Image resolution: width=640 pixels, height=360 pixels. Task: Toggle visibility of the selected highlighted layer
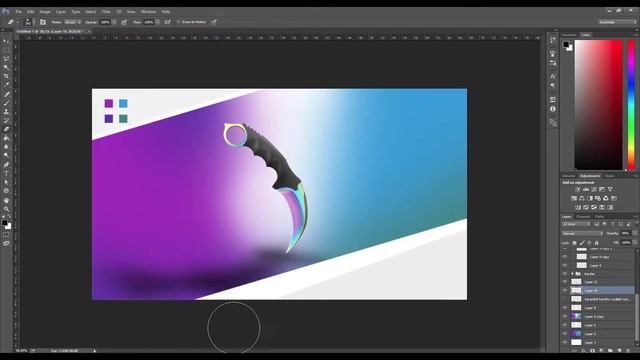point(565,291)
